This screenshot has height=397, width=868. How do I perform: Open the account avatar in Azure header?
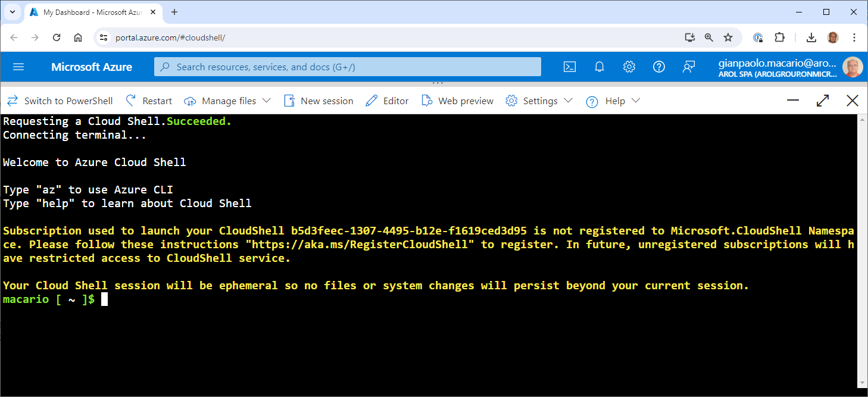[x=853, y=67]
